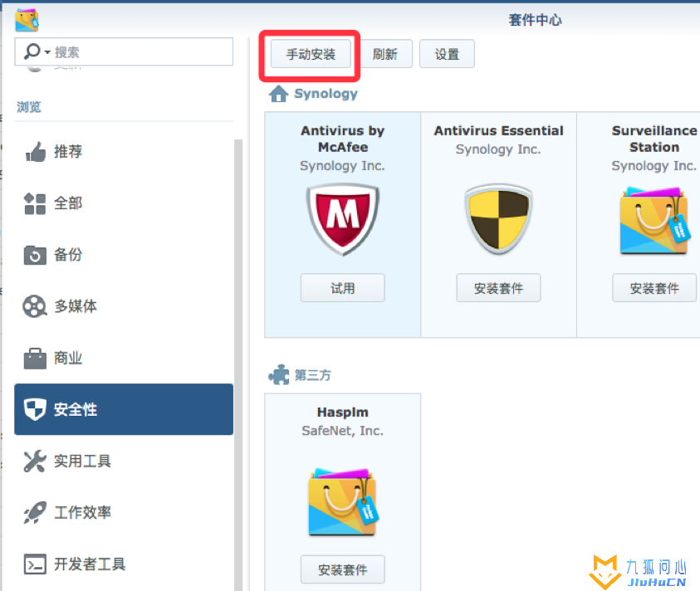700x591 pixels.
Task: Click the Surveillance Station bag icon
Action: [654, 220]
